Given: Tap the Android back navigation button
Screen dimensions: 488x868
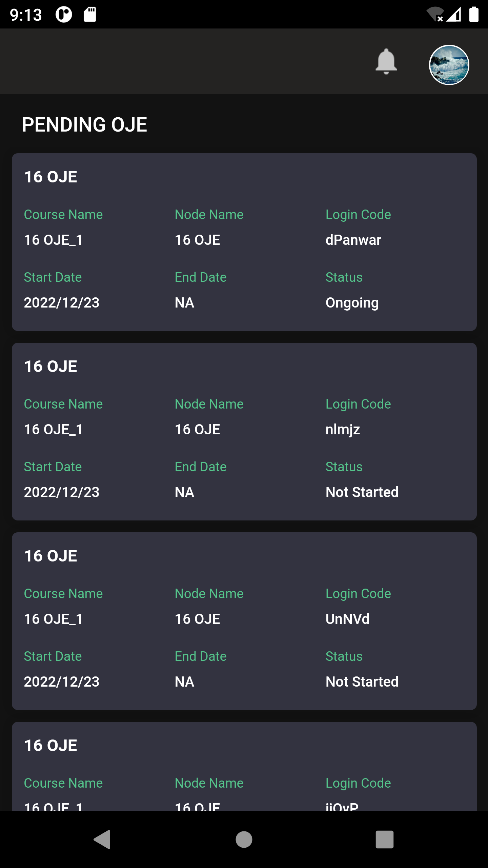Looking at the screenshot, I should [102, 840].
